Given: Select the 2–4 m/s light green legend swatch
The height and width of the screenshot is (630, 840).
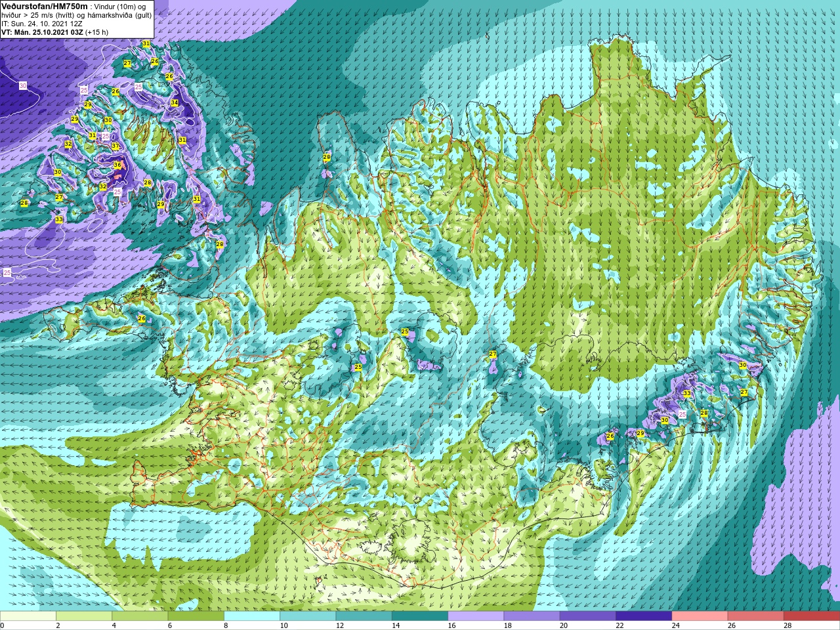Looking at the screenshot, I should (84, 616).
